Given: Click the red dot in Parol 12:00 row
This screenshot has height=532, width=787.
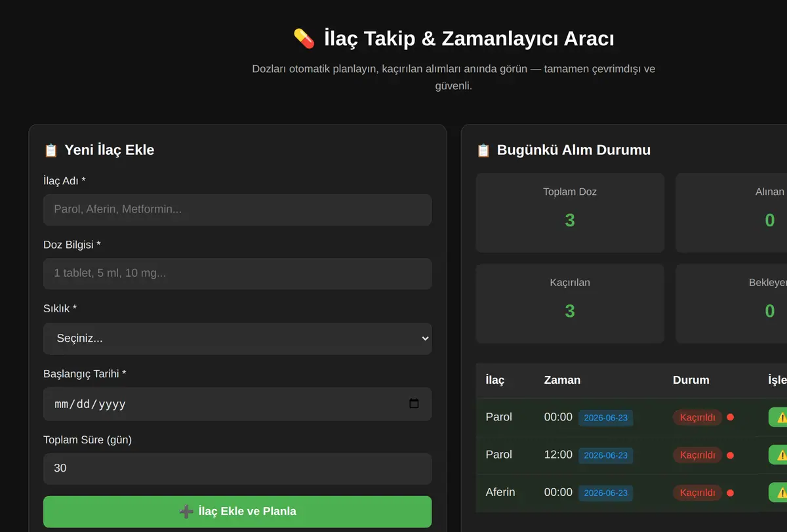Looking at the screenshot, I should coord(730,455).
